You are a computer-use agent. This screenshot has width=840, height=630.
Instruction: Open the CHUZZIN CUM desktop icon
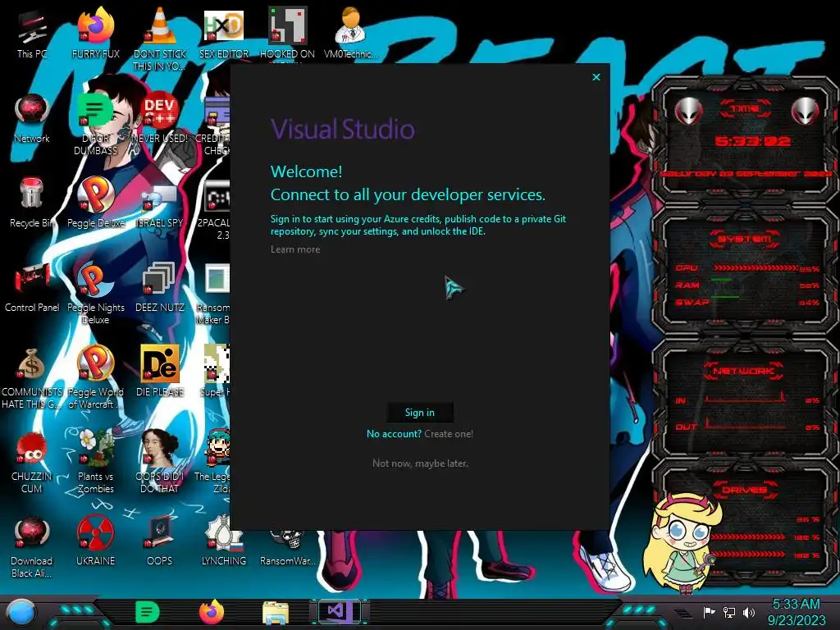(32, 462)
